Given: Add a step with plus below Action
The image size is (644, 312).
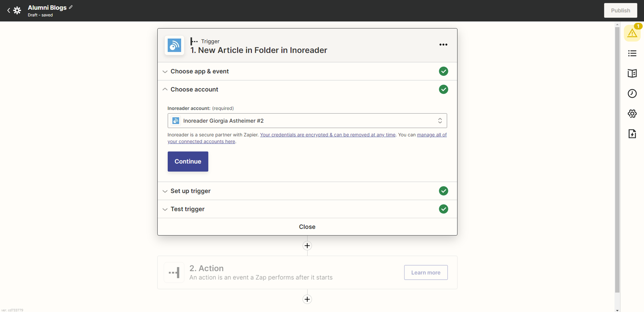Looking at the screenshot, I should pyautogui.click(x=307, y=299).
